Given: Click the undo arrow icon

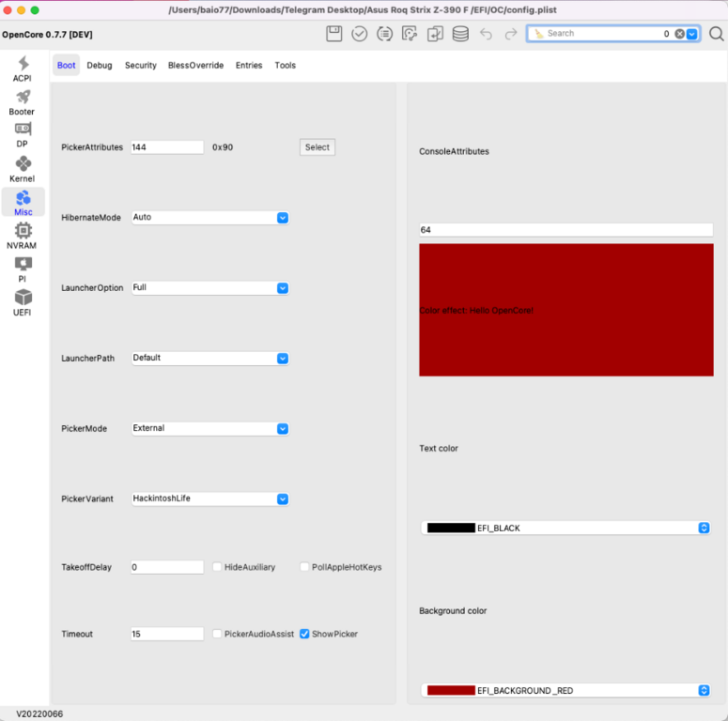Looking at the screenshot, I should 486,34.
